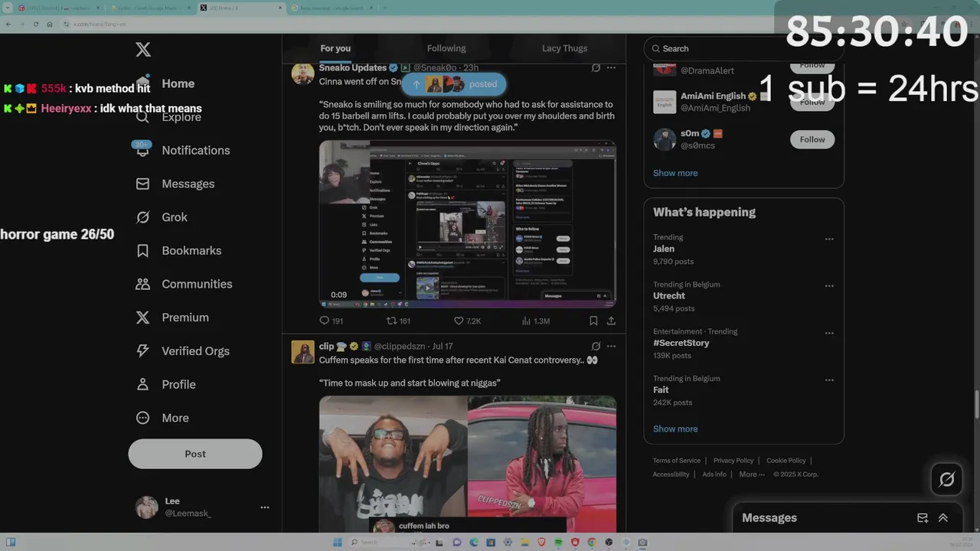Switch to the Lacy Thugs tab
Screen dimensions: 980x551
click(564, 48)
